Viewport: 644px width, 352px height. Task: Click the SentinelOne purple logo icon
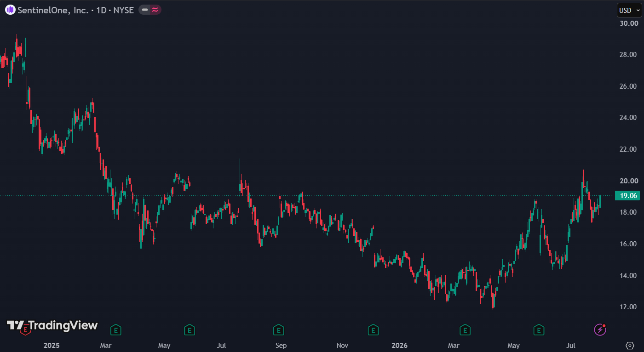pyautogui.click(x=10, y=10)
